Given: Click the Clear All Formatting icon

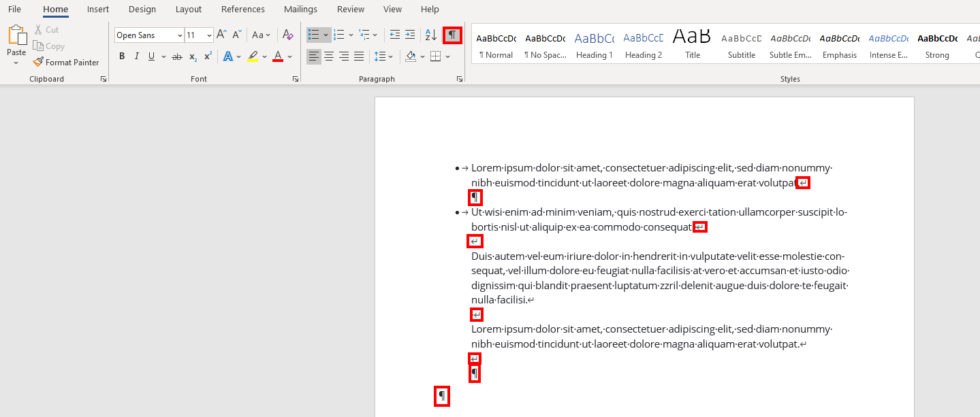Looking at the screenshot, I should coord(288,35).
